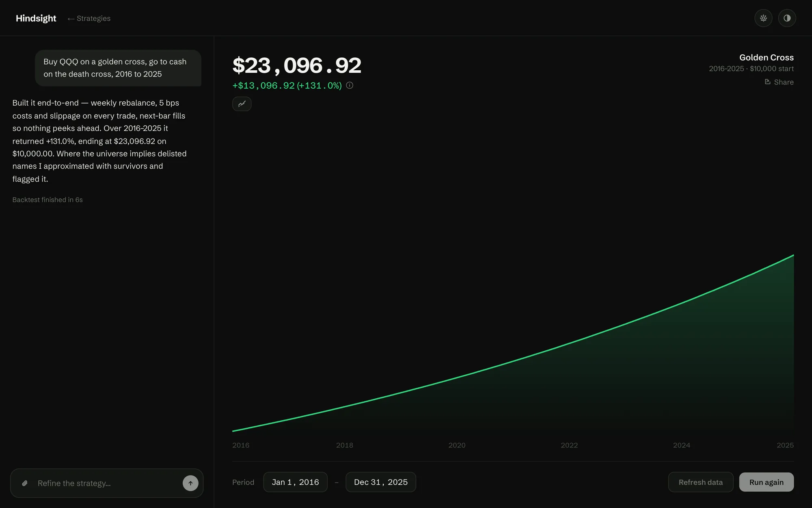Open the Dec 31, 2025 end date picker
This screenshot has width=812, height=508.
(x=381, y=482)
